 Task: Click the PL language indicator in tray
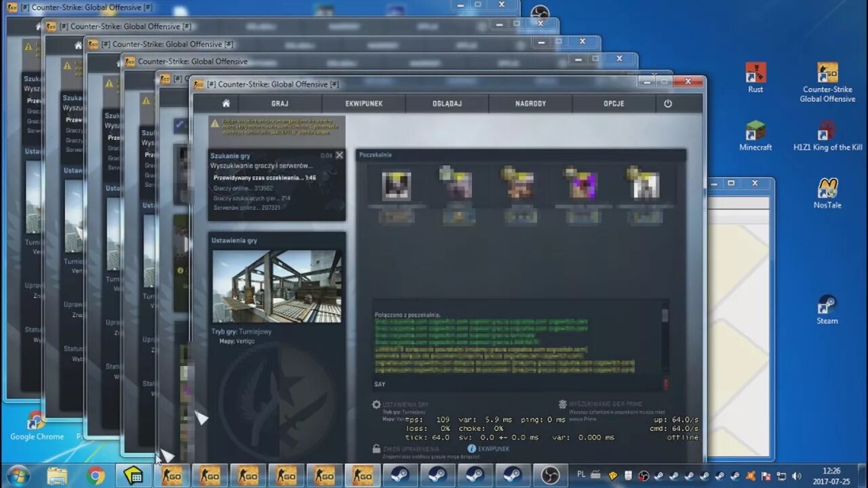[x=581, y=475]
